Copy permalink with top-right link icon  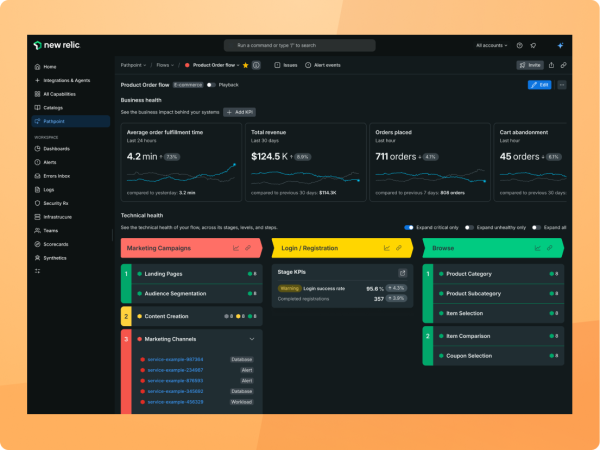[x=563, y=65]
